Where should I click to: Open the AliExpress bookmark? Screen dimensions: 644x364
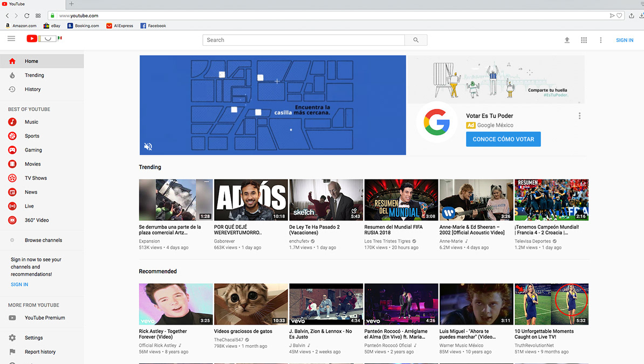pos(120,25)
